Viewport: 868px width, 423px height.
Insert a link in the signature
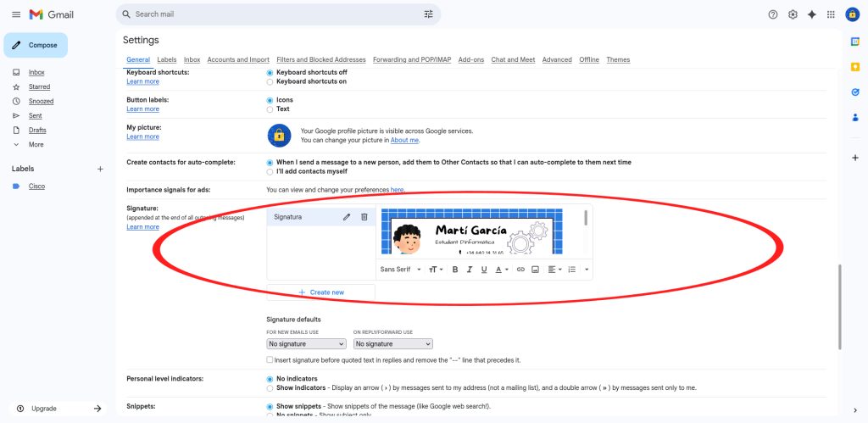tap(520, 270)
